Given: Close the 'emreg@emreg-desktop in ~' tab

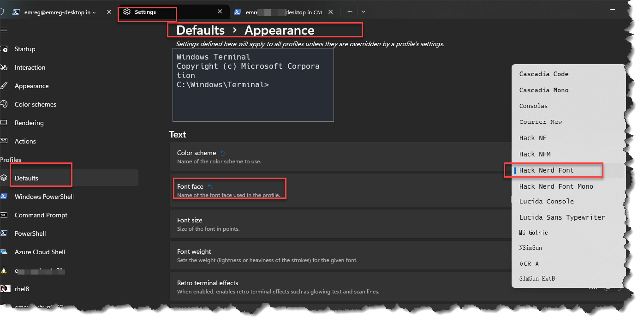Looking at the screenshot, I should click(109, 12).
